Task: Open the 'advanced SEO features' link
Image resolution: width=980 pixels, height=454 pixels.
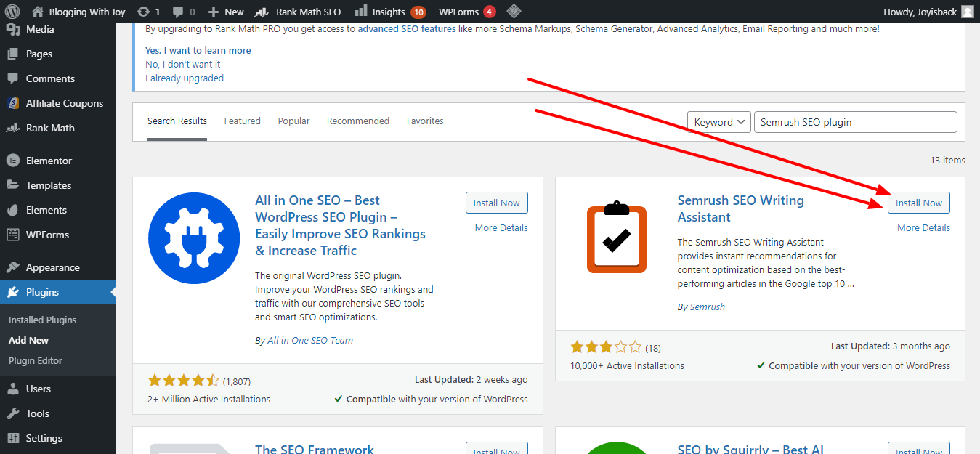Action: [x=407, y=29]
